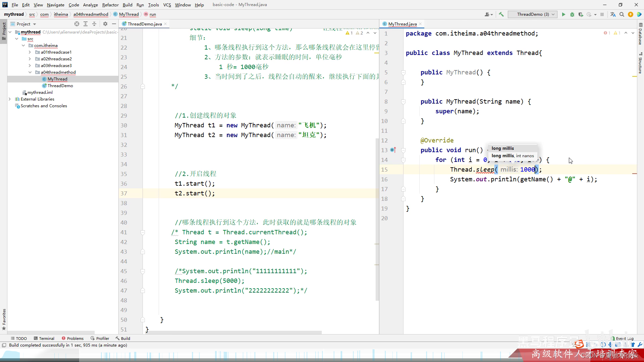Expand a01threadcase1 package folder
Viewport: 644px width, 362px height.
(x=30, y=52)
